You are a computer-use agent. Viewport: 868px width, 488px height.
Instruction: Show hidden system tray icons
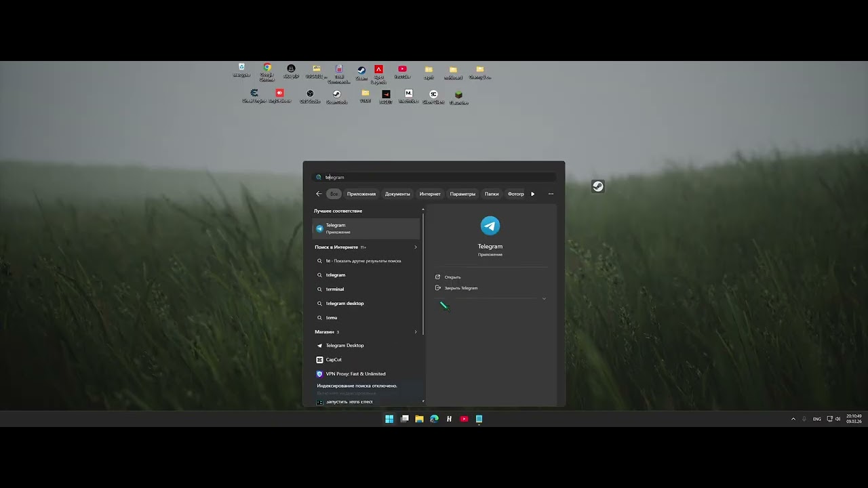[793, 419]
